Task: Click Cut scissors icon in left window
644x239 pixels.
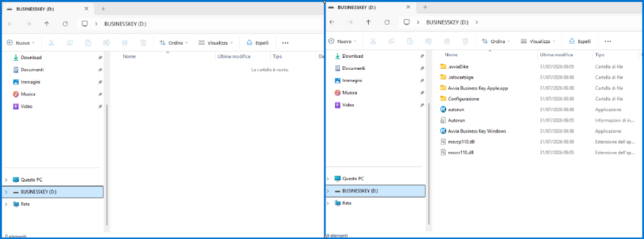Action: click(51, 43)
